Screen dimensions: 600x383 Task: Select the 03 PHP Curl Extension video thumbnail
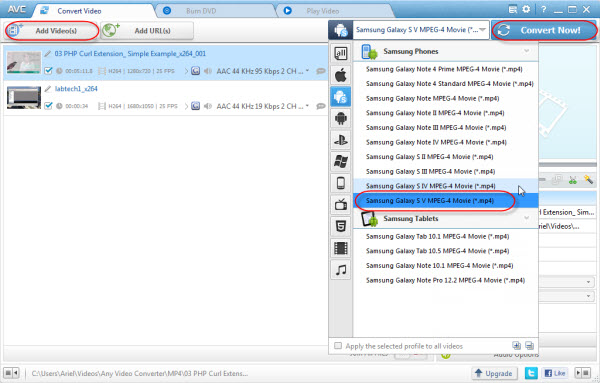pos(24,62)
